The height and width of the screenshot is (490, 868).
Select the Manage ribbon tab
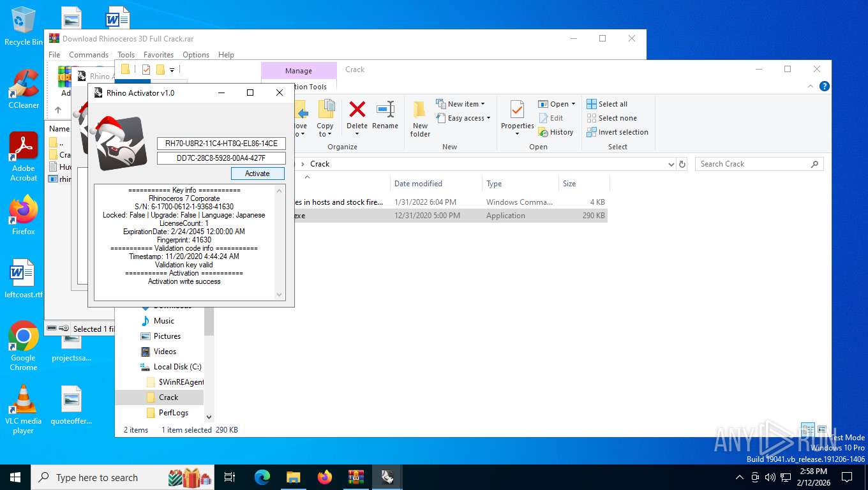(299, 71)
